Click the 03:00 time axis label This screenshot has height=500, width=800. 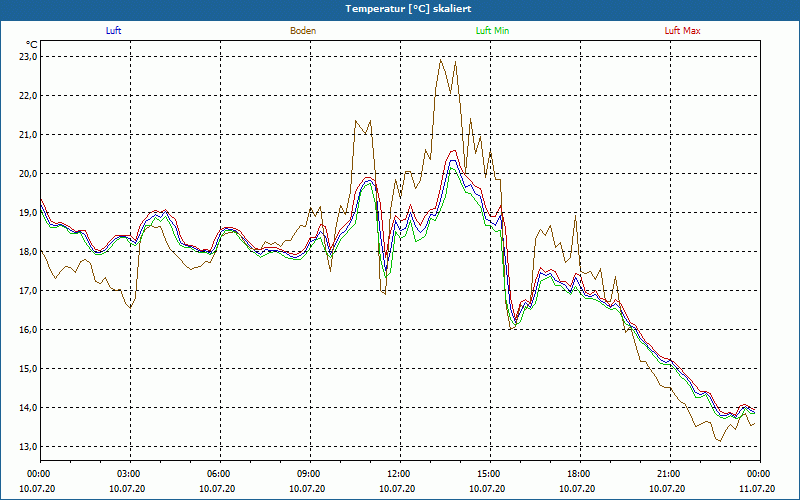point(131,474)
